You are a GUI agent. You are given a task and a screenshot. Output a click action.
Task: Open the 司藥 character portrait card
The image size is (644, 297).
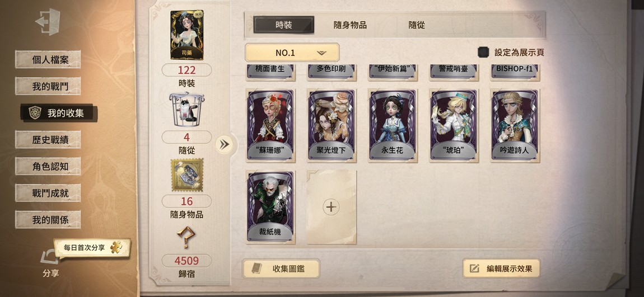tap(187, 35)
